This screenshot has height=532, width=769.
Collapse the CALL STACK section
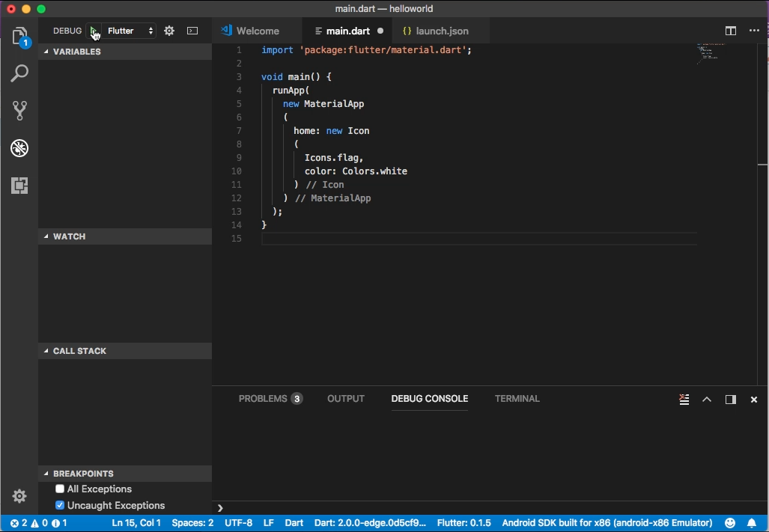125,351
